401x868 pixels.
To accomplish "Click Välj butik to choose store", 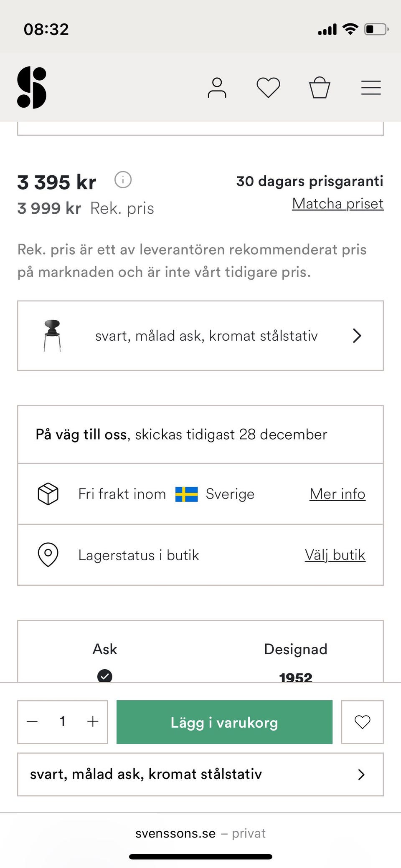I will click(x=335, y=555).
